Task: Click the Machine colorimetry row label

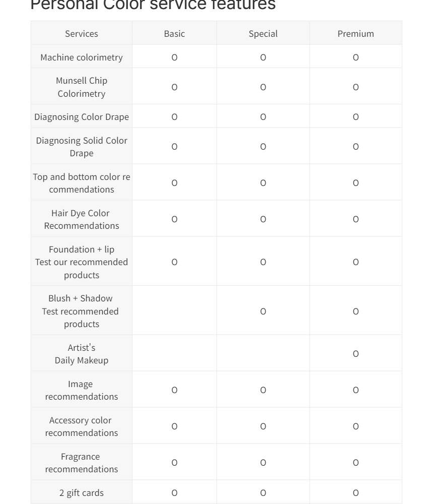Action: (x=82, y=57)
